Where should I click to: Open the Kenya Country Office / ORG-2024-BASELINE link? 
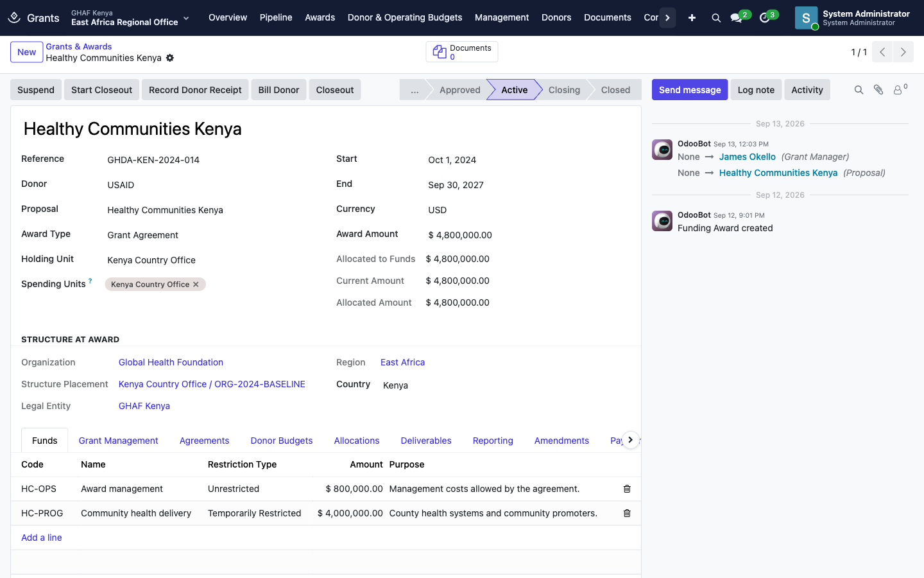(x=212, y=384)
